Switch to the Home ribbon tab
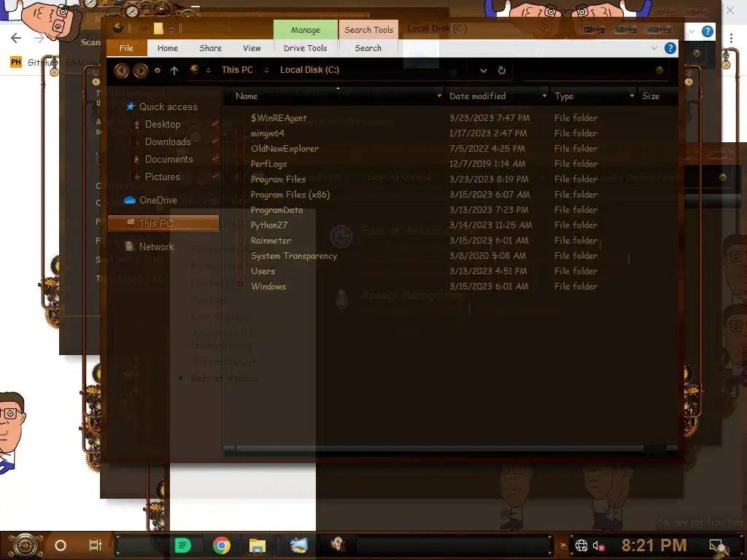Screen dimensions: 747x560 coord(168,48)
